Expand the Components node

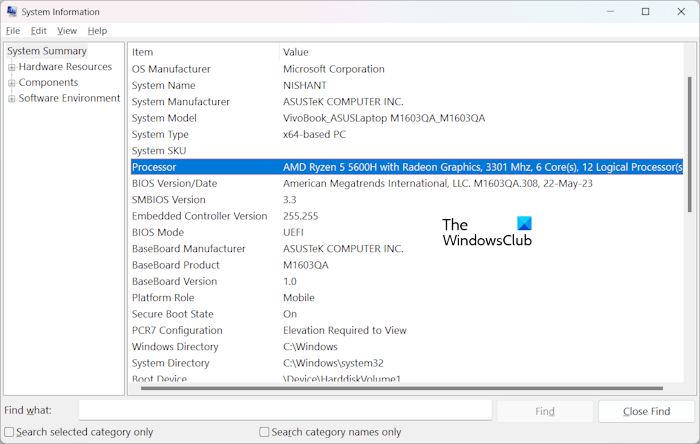coord(12,83)
